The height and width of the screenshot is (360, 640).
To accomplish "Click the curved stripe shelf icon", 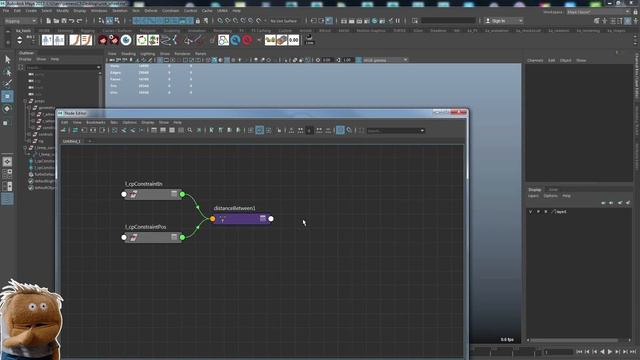I will point(74,40).
